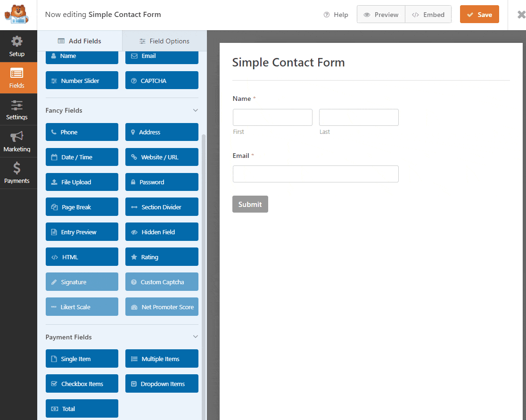Screen dimensions: 526x420
Task: Click the WPForms bear mascot logo
Action: 17,14
